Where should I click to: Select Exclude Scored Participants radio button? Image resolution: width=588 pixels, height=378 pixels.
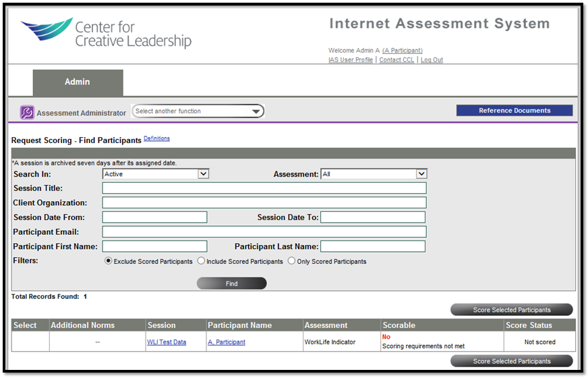109,261
